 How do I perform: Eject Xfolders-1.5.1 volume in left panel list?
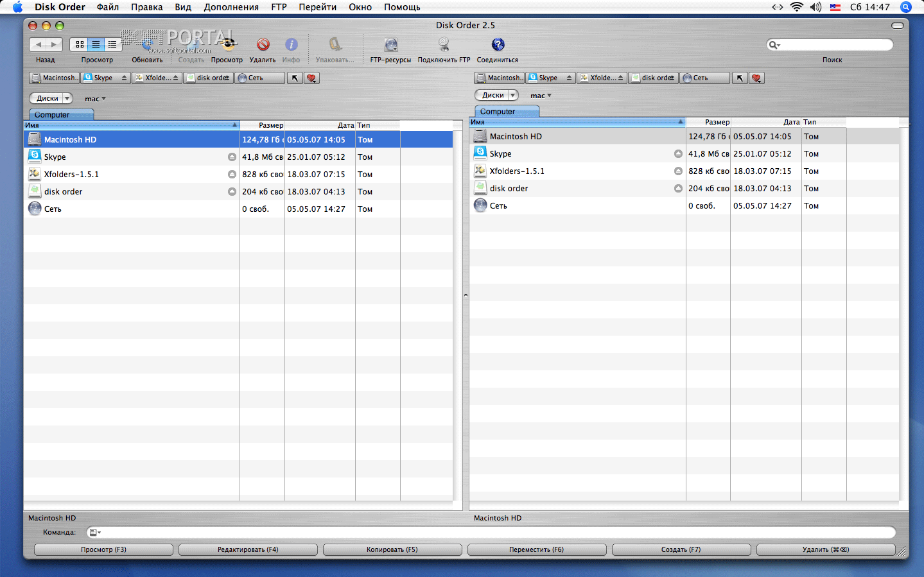[232, 174]
